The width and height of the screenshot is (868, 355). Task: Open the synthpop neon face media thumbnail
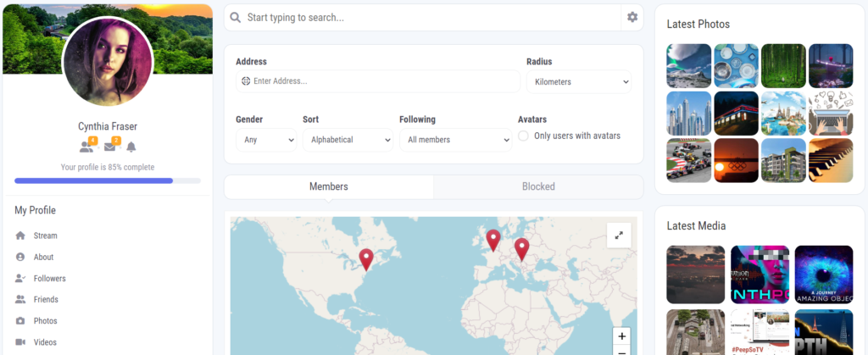coord(759,275)
